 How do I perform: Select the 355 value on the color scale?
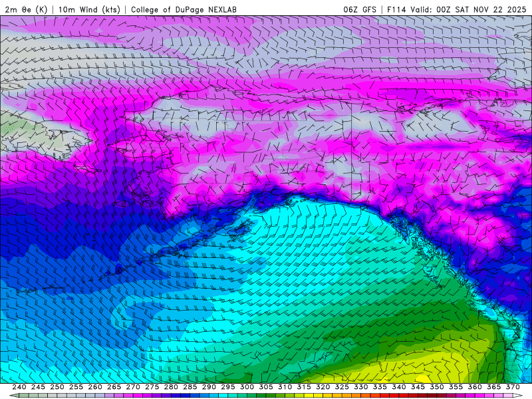(456, 387)
